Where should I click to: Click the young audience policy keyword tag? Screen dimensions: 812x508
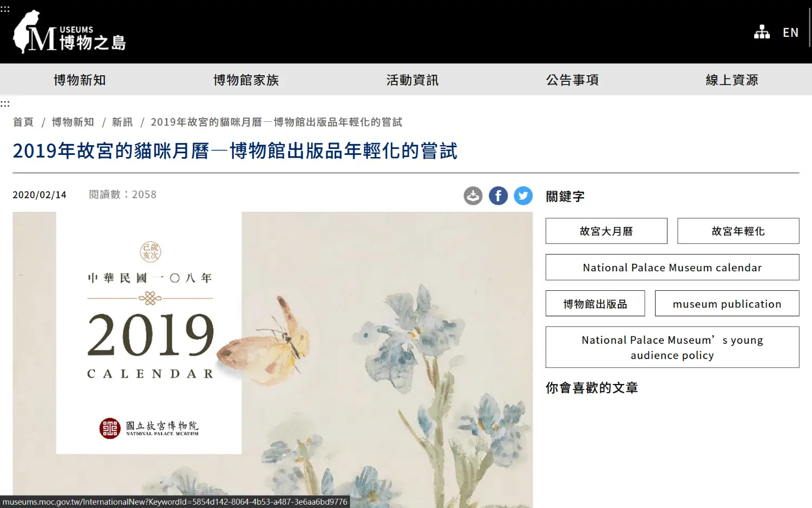pos(672,347)
